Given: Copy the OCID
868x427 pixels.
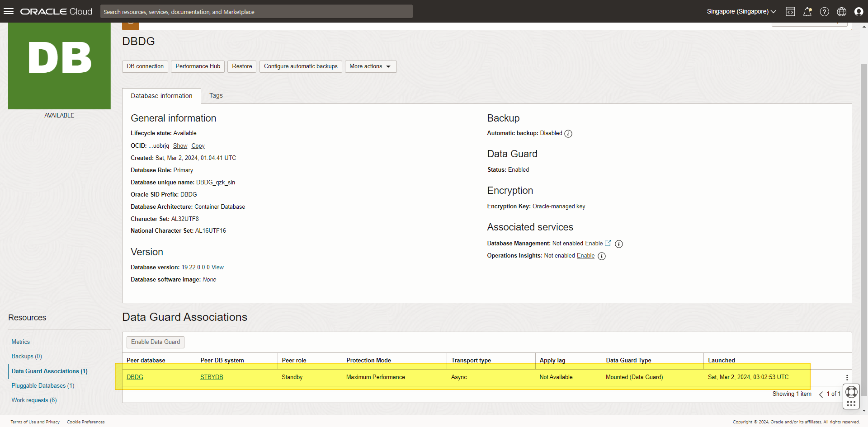Looking at the screenshot, I should pyautogui.click(x=198, y=146).
